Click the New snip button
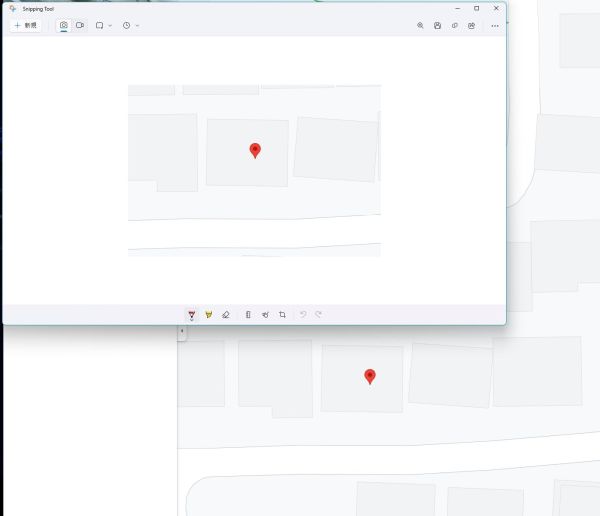 pyautogui.click(x=26, y=25)
